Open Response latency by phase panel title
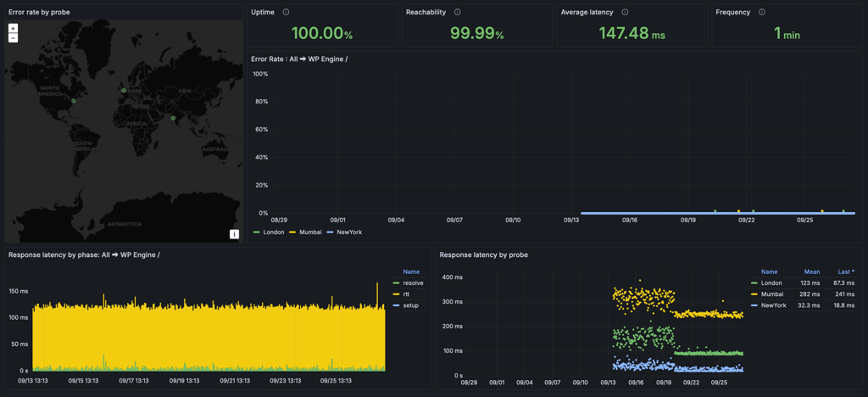Viewport: 868px width, 397px height. click(84, 254)
